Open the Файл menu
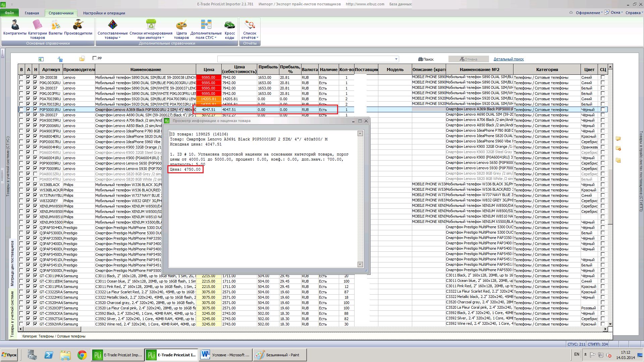Viewport: 644px width, 362px height. tap(9, 13)
